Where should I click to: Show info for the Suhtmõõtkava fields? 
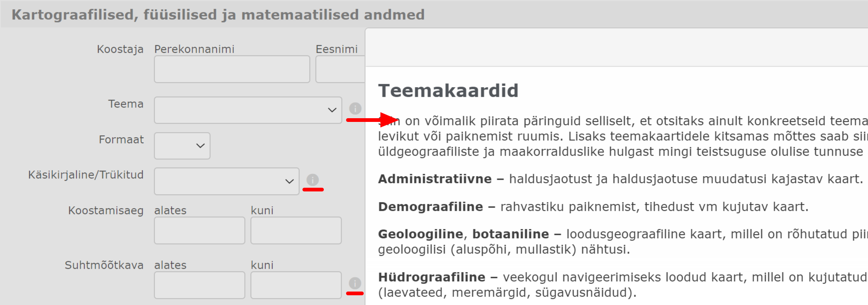pos(355,283)
